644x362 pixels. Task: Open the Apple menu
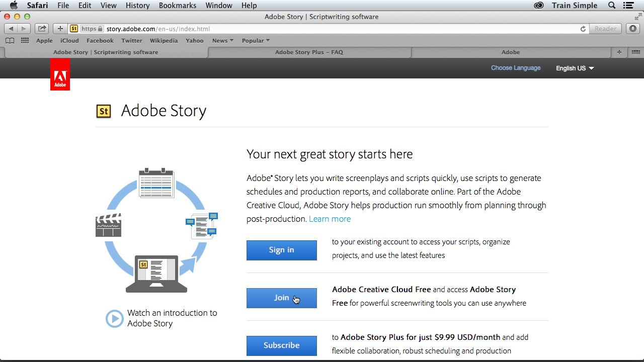tap(14, 6)
